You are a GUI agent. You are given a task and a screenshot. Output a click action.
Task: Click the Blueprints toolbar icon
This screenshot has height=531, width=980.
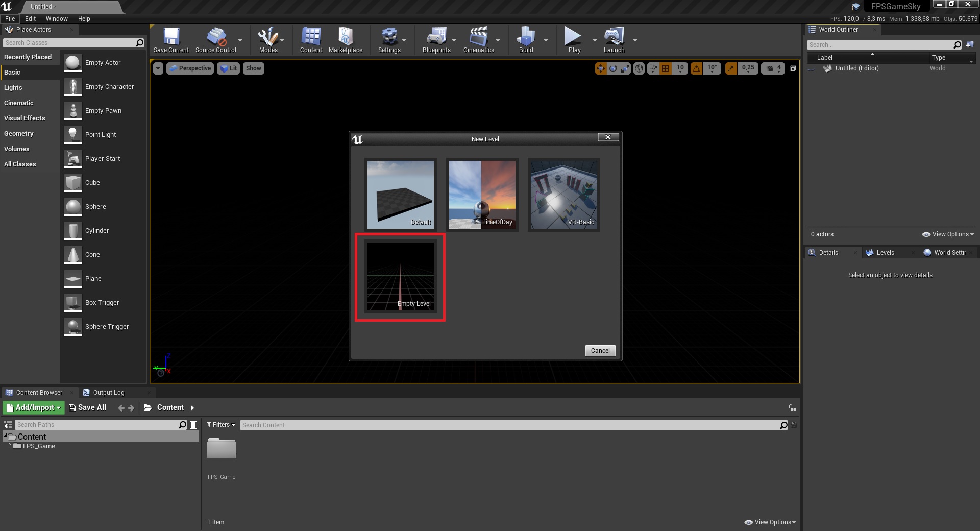(x=436, y=40)
